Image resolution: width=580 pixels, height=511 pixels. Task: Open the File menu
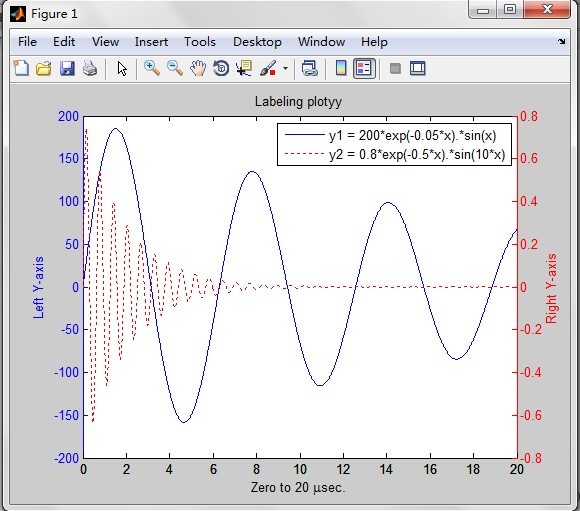[27, 42]
